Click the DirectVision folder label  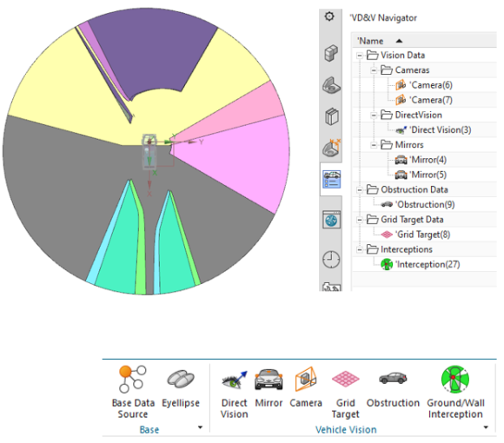[x=418, y=115]
